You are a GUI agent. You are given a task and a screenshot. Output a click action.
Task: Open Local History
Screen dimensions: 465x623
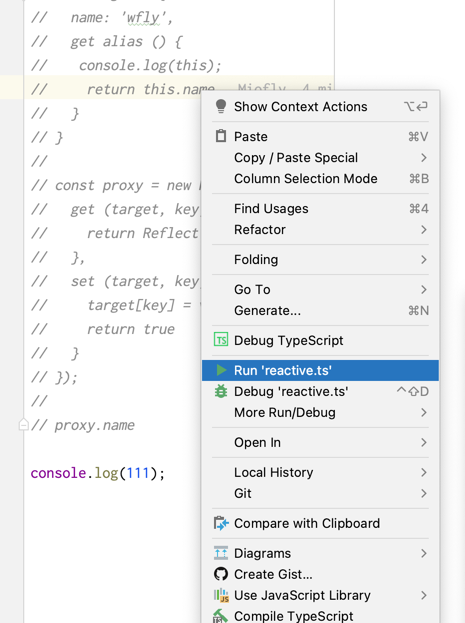pos(320,472)
